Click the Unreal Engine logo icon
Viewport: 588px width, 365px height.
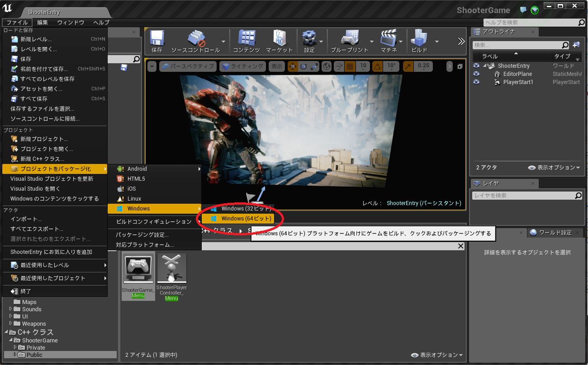pos(7,9)
